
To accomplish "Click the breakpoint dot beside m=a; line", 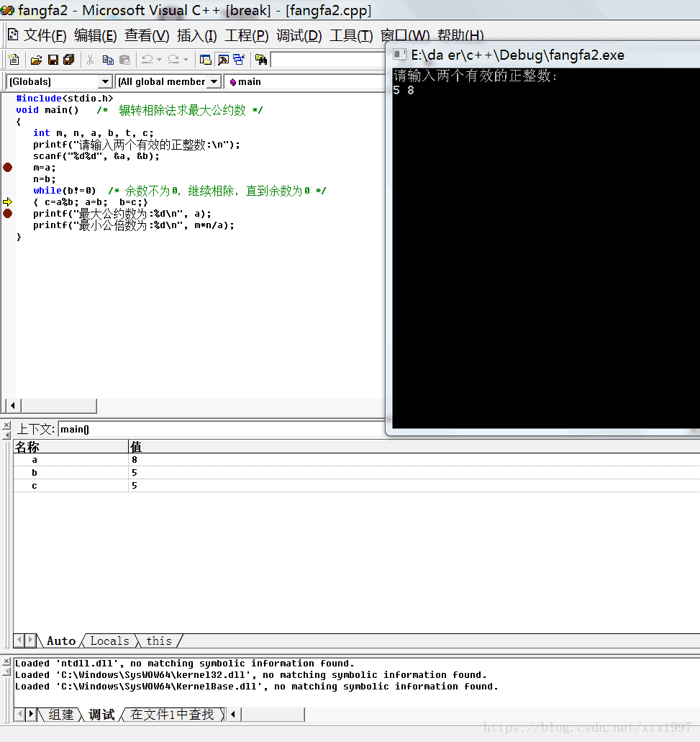I will coord(8,167).
